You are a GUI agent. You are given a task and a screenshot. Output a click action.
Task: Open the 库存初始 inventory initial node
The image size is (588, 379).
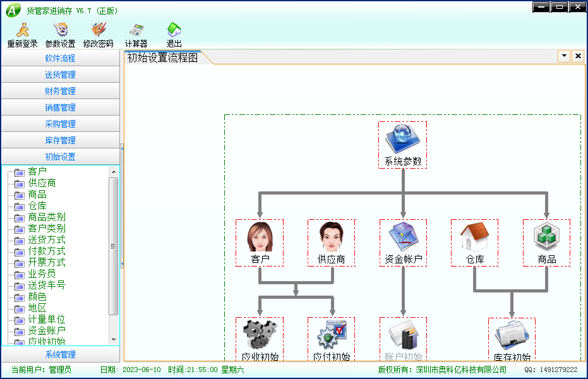(x=512, y=339)
